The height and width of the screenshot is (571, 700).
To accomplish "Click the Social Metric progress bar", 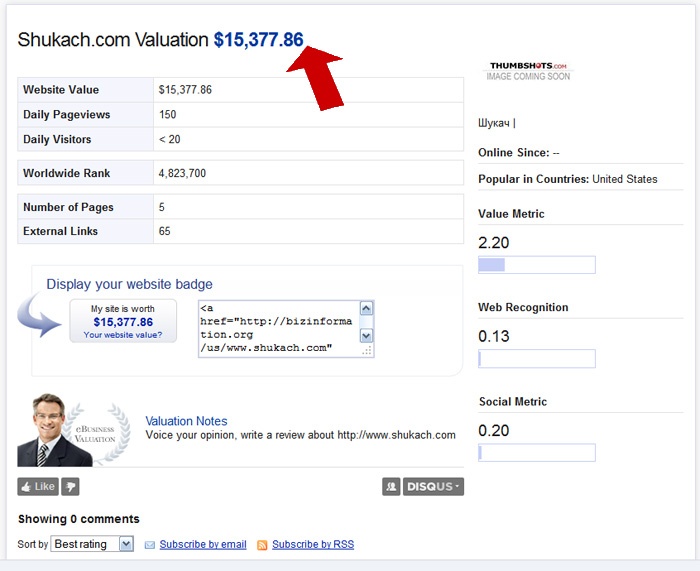I will (x=537, y=452).
